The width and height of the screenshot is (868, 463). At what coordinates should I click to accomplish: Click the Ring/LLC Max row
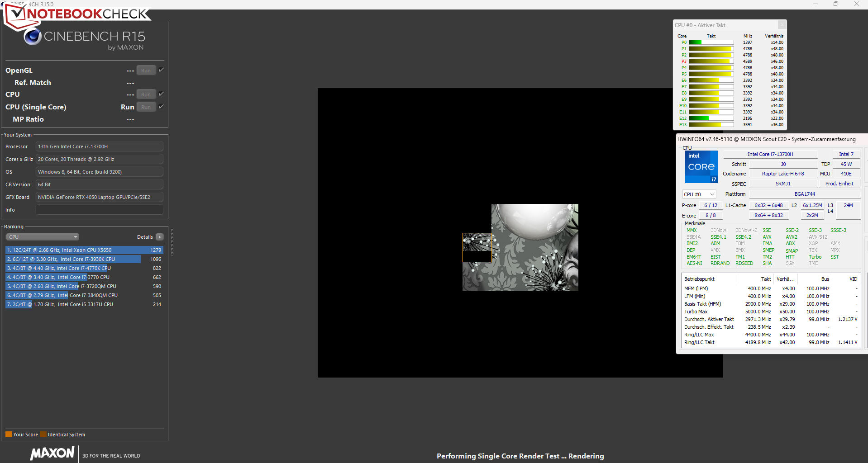pos(771,335)
